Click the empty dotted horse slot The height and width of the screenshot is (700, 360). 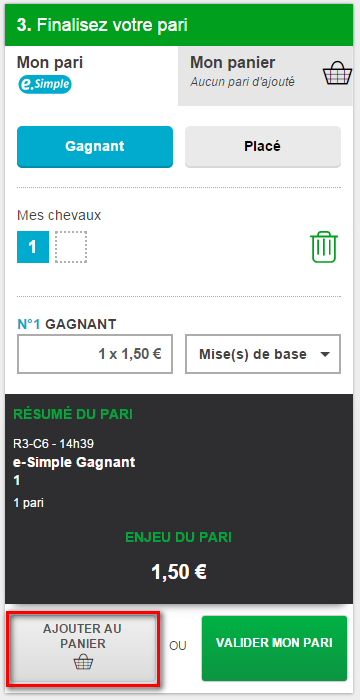coord(71,247)
